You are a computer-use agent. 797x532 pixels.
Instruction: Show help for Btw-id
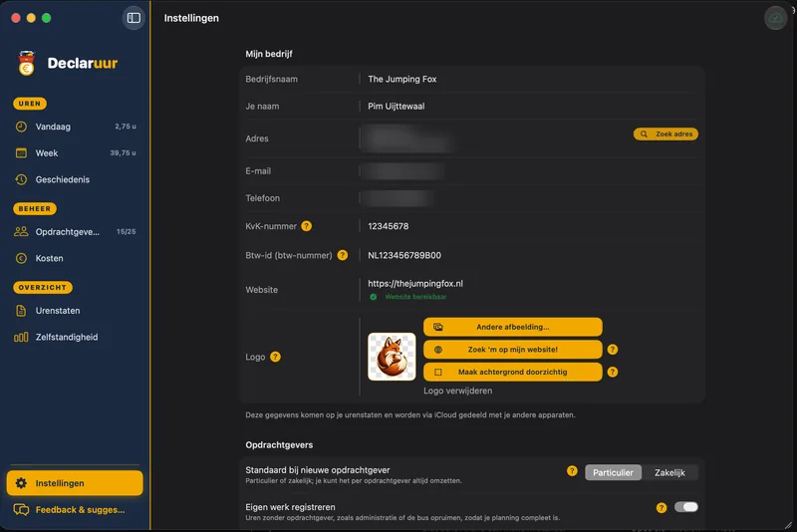[x=343, y=255]
